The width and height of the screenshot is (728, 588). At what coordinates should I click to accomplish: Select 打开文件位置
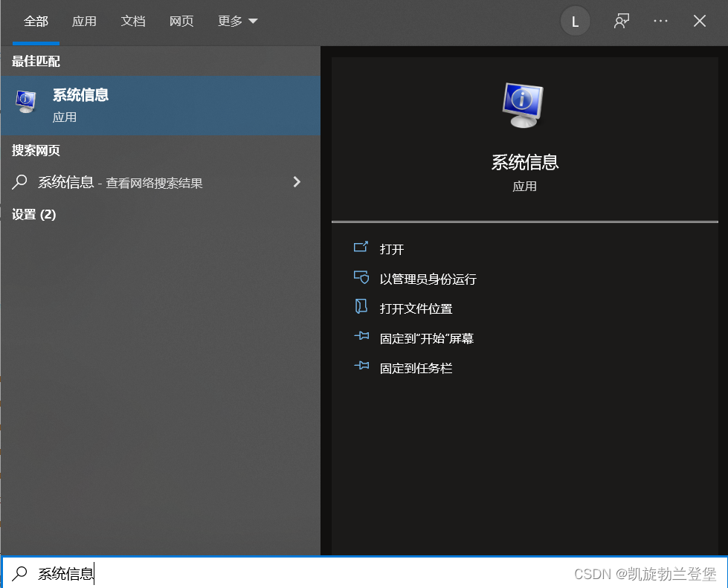[416, 308]
